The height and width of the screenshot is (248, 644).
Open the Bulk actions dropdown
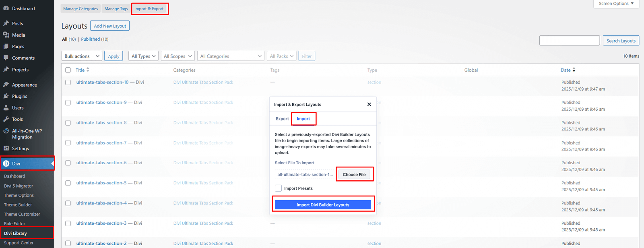click(x=82, y=56)
